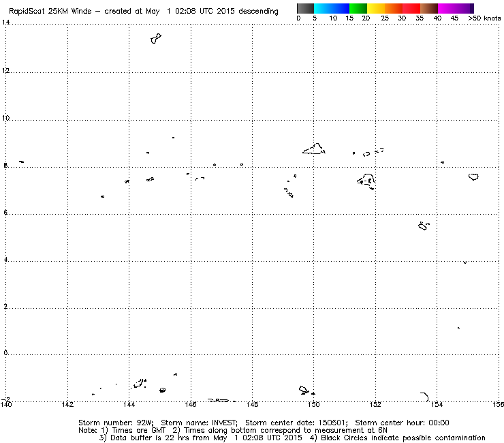
Task: Click the large island outline near 8.5N 150E
Action: 314,149
